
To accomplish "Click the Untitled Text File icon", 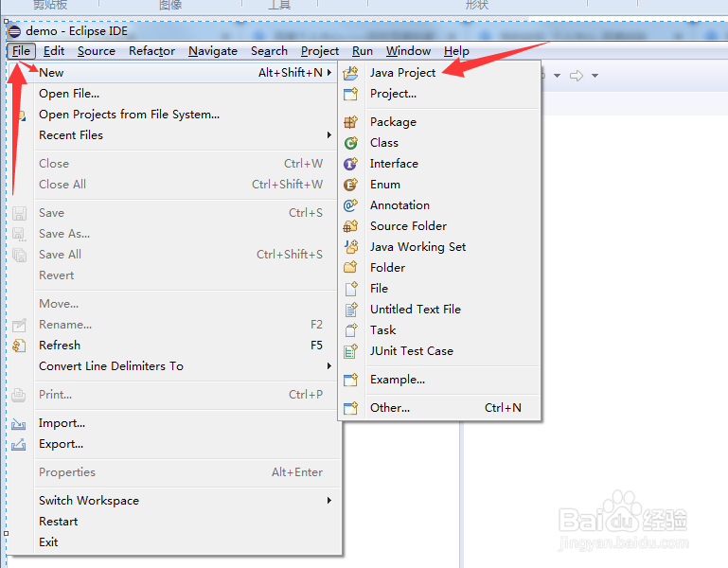I will [x=350, y=310].
